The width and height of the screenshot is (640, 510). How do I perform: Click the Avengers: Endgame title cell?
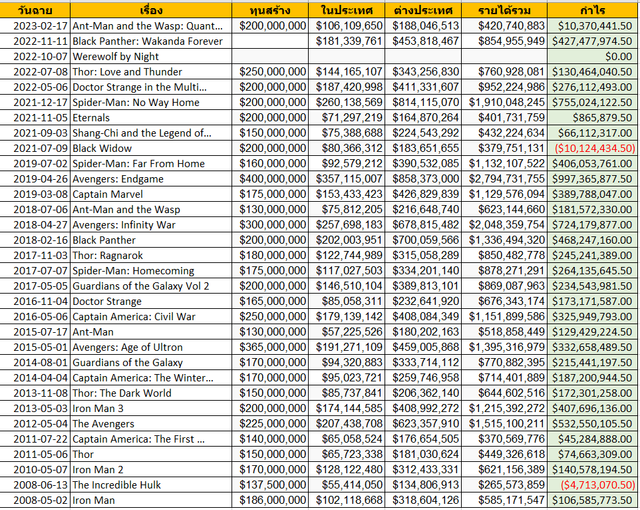click(151, 179)
